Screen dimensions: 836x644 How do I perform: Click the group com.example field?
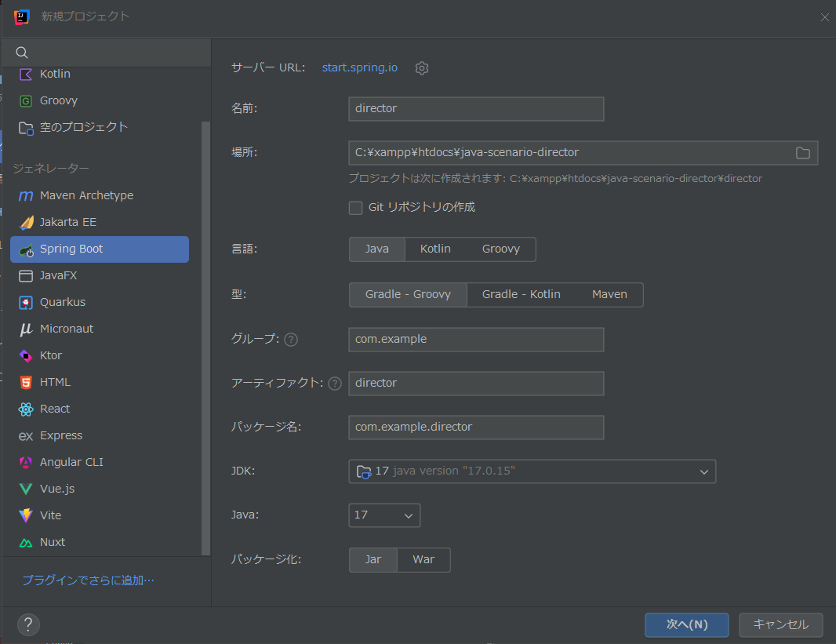(x=476, y=340)
